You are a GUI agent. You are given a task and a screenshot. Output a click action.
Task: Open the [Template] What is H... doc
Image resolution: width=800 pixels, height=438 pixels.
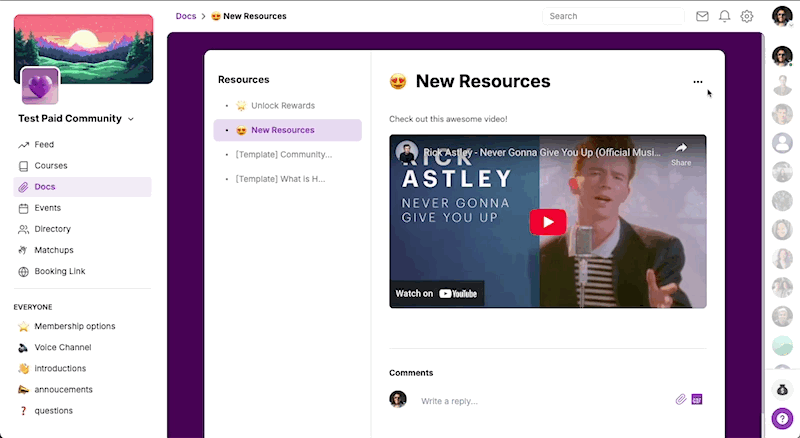click(288, 179)
